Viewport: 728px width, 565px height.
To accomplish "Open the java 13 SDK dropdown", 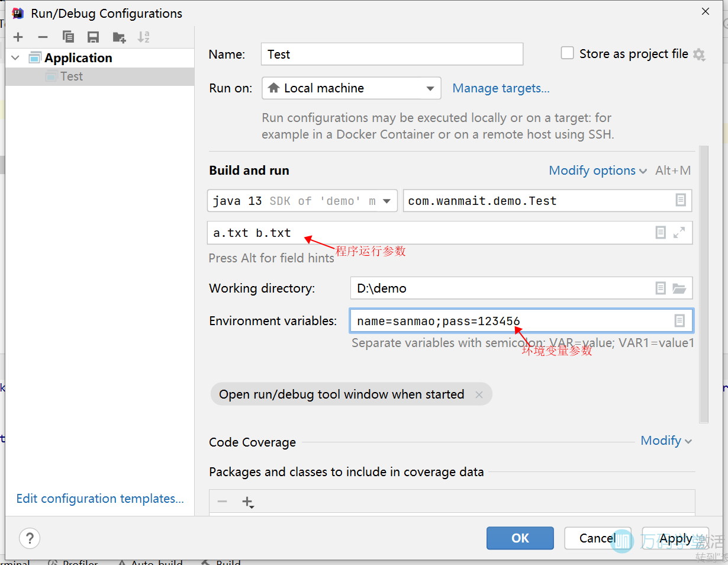I will [x=301, y=201].
